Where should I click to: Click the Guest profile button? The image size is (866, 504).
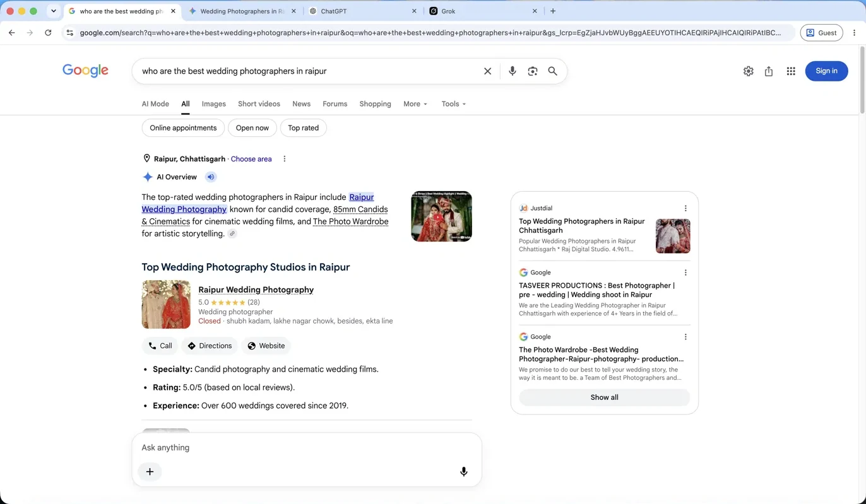821,33
